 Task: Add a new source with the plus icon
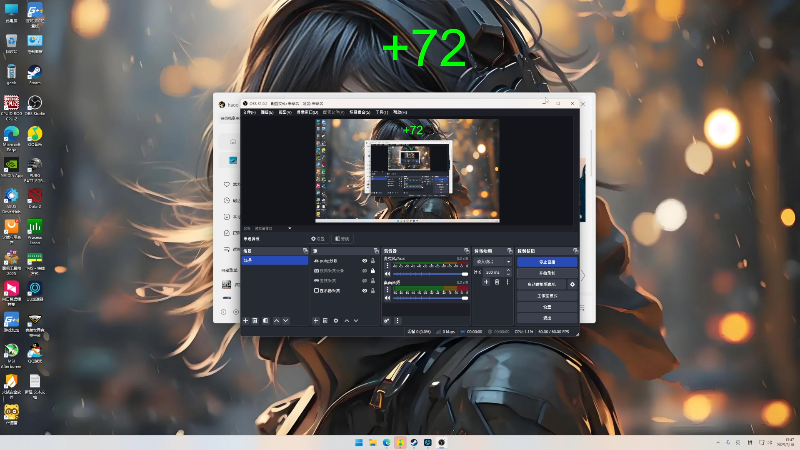(316, 320)
